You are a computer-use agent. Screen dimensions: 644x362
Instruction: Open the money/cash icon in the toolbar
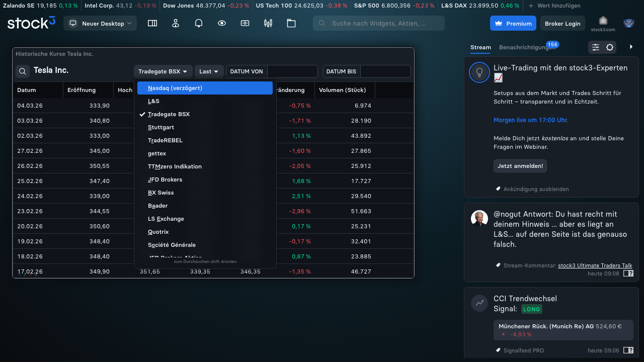click(245, 23)
